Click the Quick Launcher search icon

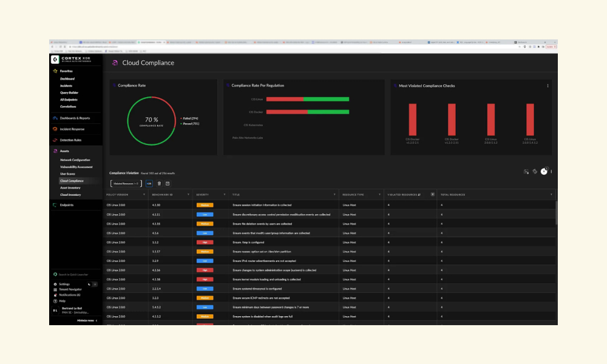pos(55,275)
